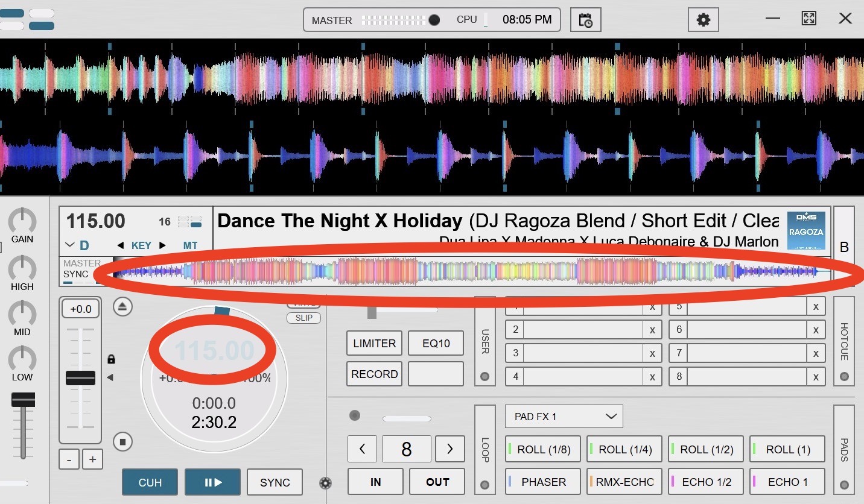Trigger the RMX-ECHO pad
The image size is (864, 504).
pos(624,482)
